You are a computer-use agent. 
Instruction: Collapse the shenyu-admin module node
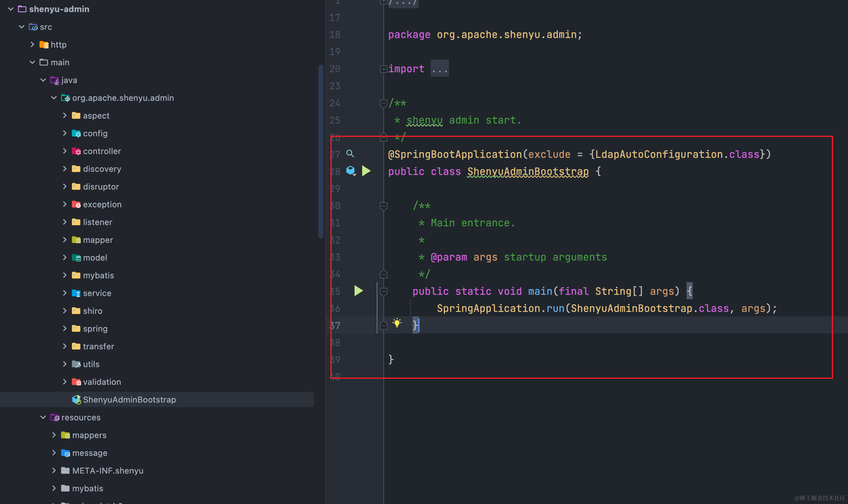click(x=11, y=9)
